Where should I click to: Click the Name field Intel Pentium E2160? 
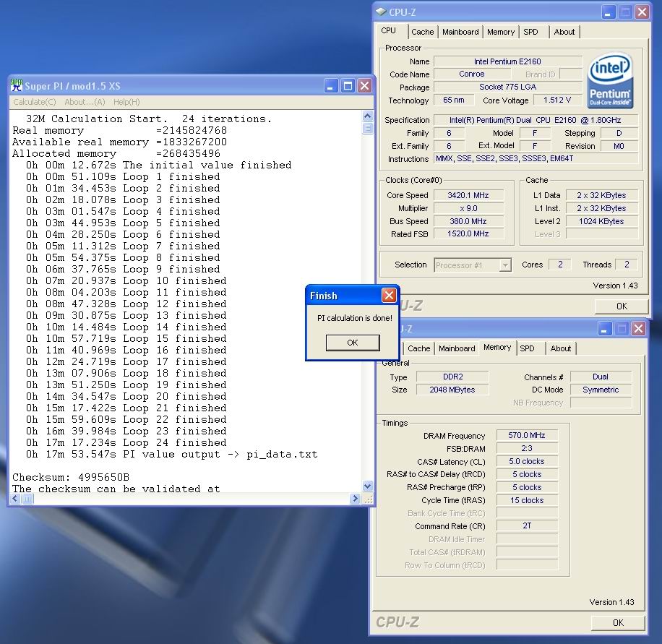click(508, 61)
